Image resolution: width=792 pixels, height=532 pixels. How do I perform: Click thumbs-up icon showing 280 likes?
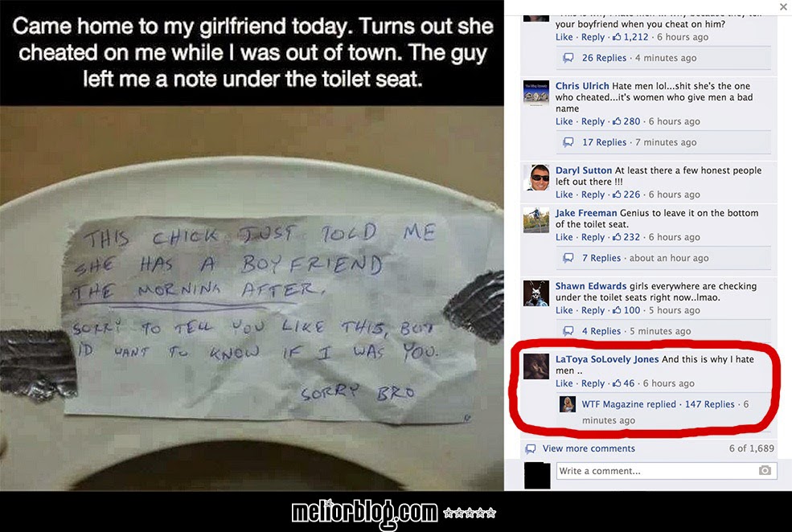tap(617, 121)
